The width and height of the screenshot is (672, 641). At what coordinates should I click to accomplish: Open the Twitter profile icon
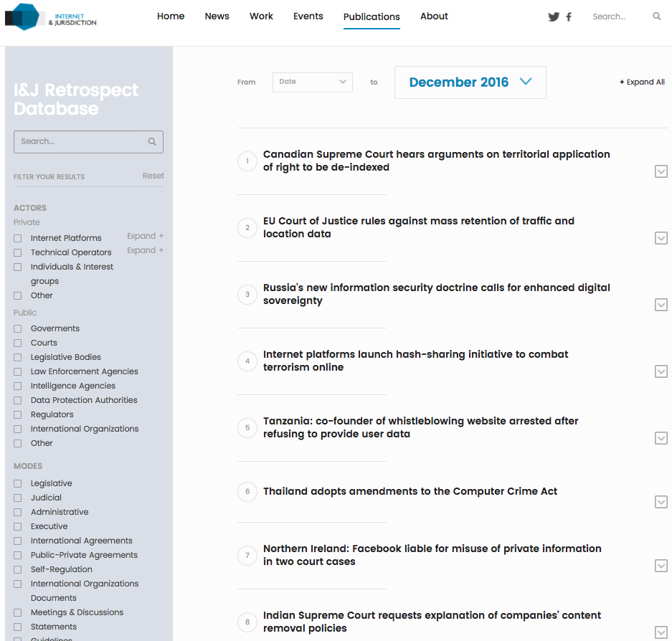coord(554,16)
